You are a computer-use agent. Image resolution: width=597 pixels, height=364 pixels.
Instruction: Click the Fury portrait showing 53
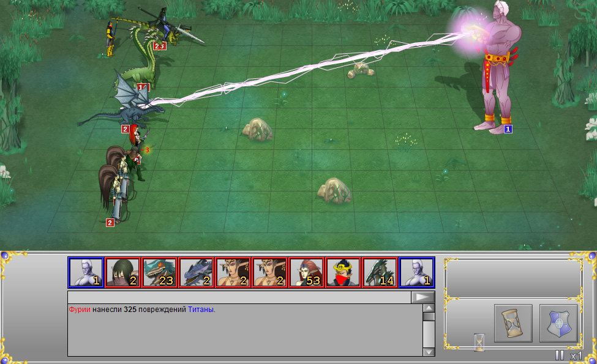[306, 272]
